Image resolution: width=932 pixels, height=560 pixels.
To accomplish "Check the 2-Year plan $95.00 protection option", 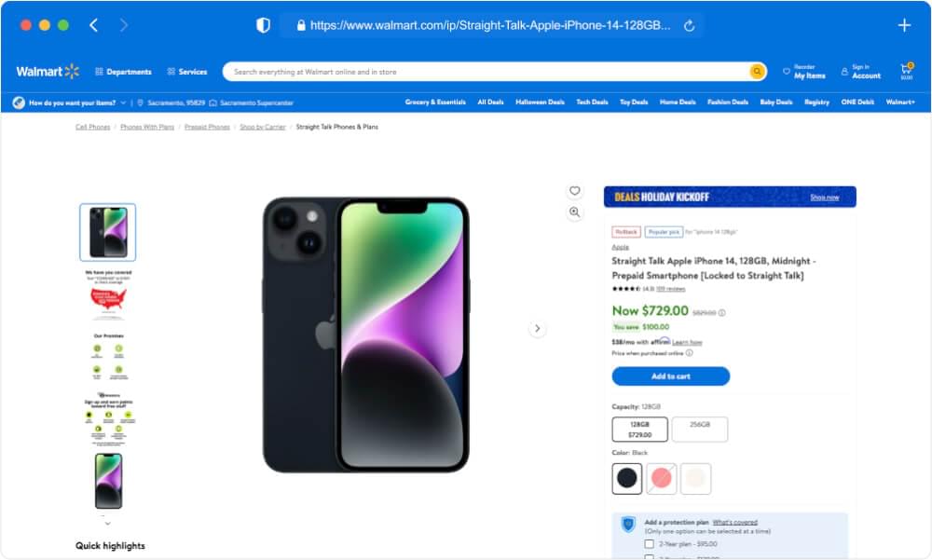I will click(650, 543).
